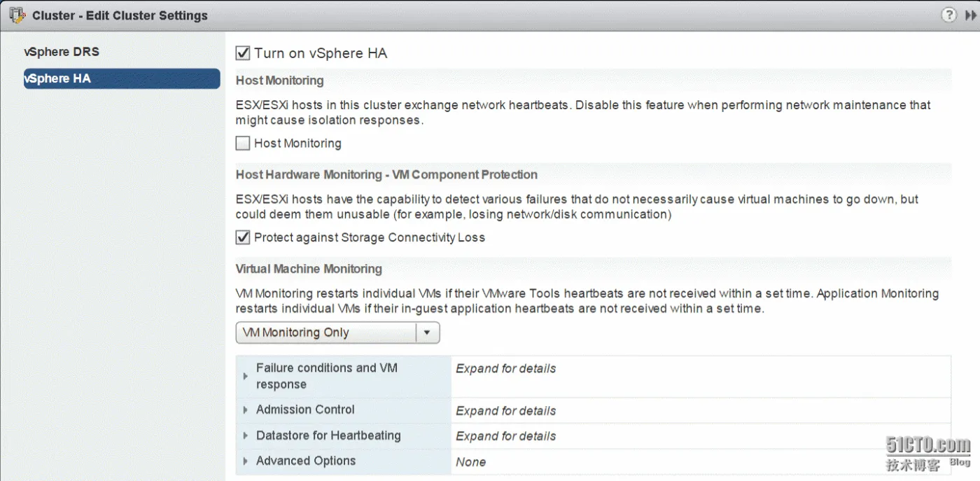This screenshot has width=980, height=481.
Task: Click the cluster icon in the title bar
Action: [x=17, y=15]
